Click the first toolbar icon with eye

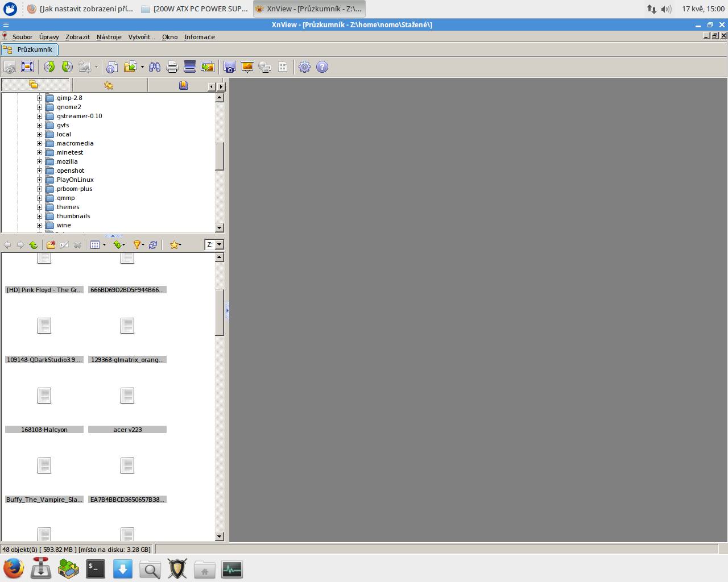(10, 67)
